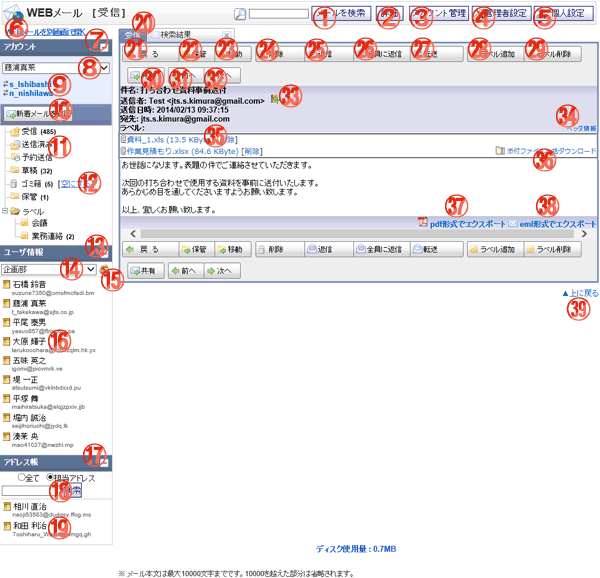Collapse the アドレス帳 panel with its header button

[x=104, y=463]
